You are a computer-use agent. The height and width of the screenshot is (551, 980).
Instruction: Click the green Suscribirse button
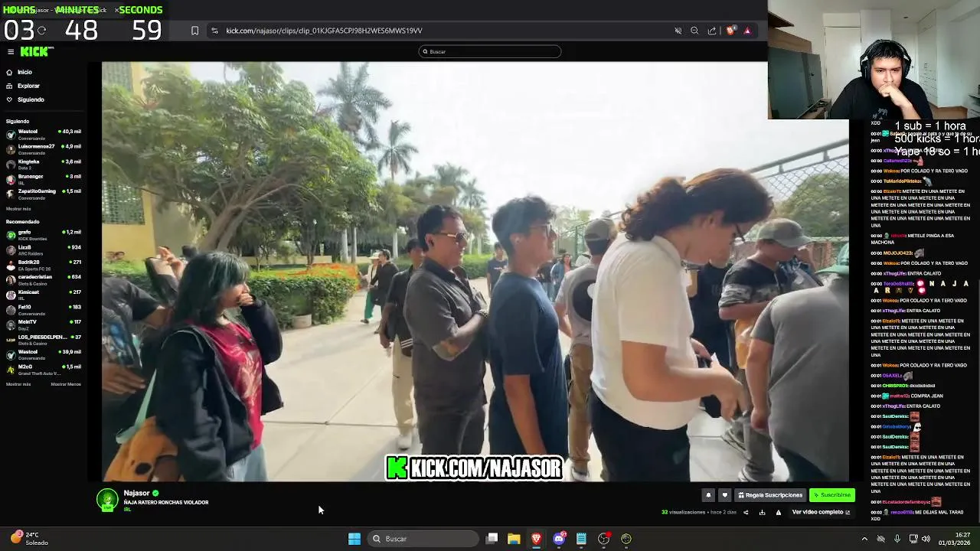point(832,495)
